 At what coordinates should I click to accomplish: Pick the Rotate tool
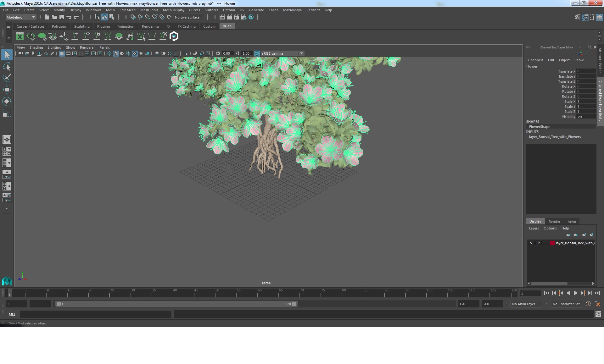[x=7, y=101]
